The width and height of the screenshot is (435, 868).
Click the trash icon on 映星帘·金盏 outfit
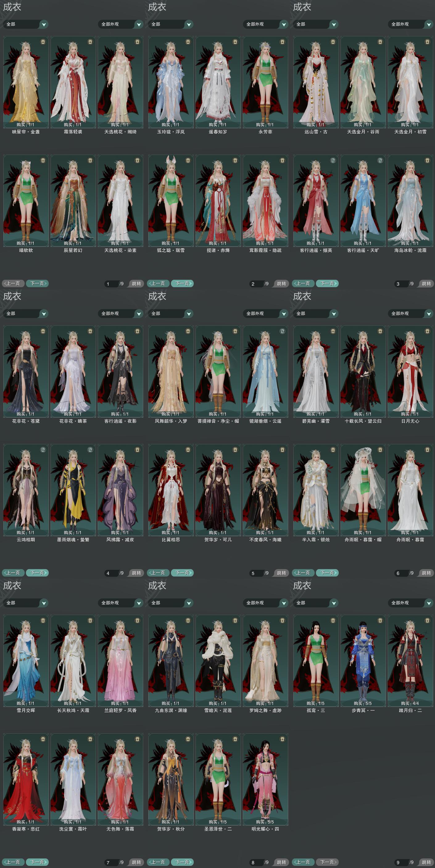pos(43,42)
